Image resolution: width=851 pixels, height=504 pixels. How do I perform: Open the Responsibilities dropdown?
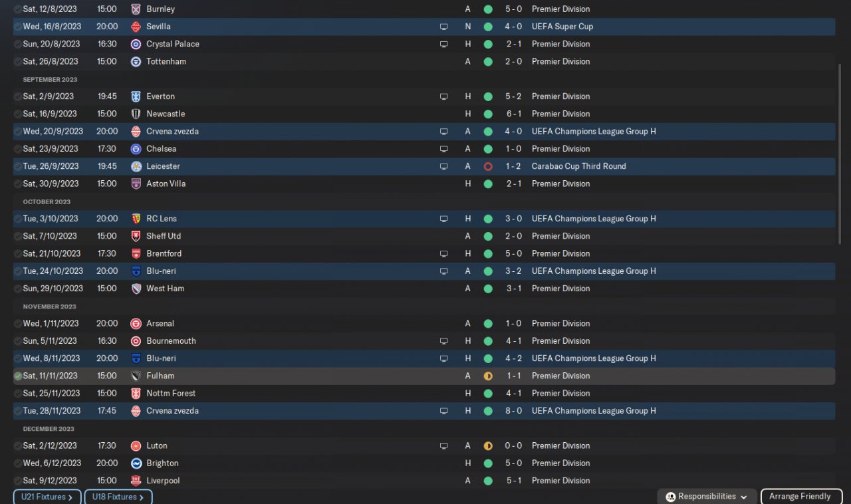tap(708, 497)
